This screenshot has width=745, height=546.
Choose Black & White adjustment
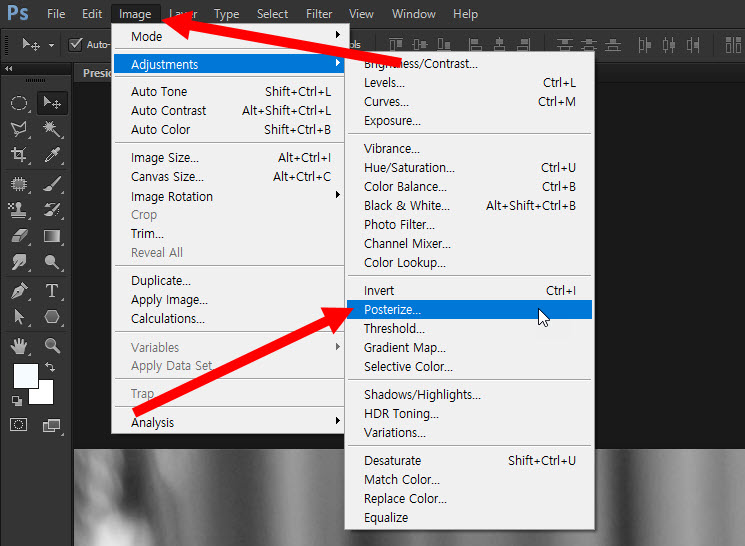click(x=469, y=206)
